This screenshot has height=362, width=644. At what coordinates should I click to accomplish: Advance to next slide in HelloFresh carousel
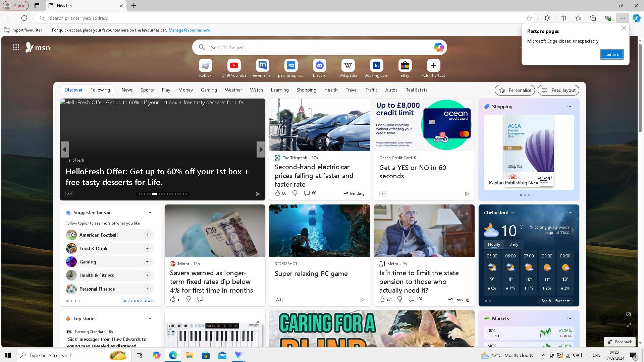pos(261,149)
